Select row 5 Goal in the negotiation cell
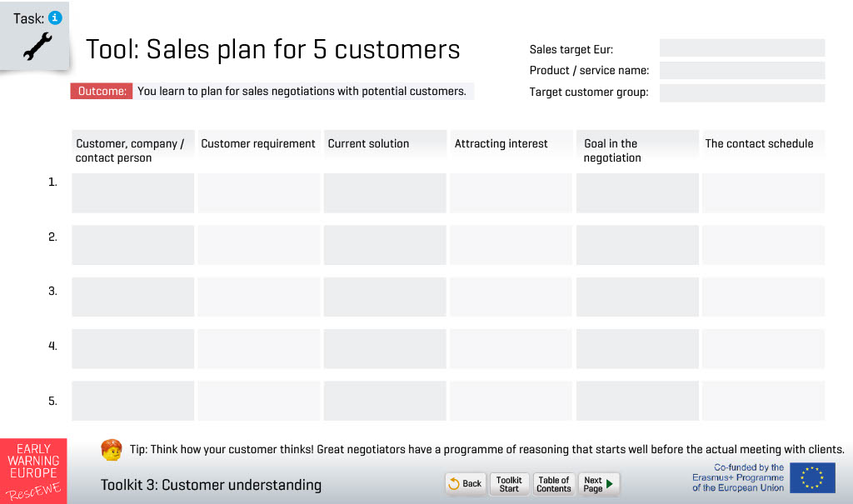The height and width of the screenshot is (504, 853). (x=637, y=401)
